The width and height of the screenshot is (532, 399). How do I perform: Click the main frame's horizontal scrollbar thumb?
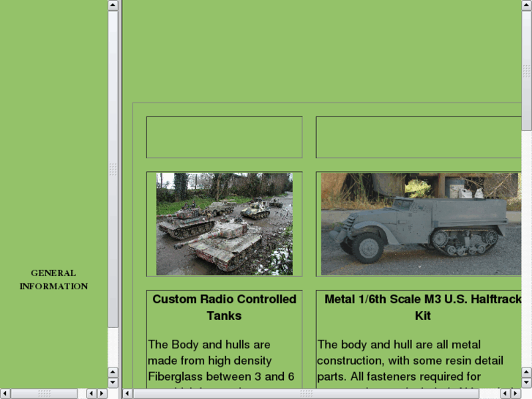coord(306,394)
